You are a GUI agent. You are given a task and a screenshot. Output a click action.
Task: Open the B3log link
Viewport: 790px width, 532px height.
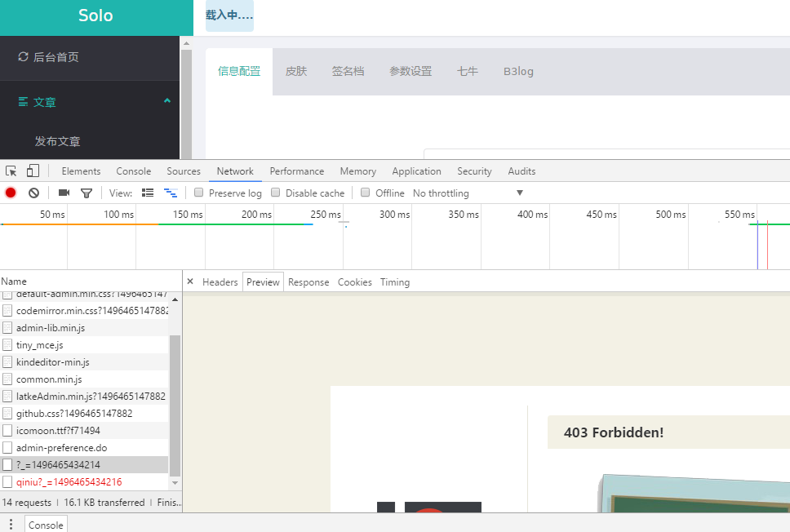pos(518,71)
